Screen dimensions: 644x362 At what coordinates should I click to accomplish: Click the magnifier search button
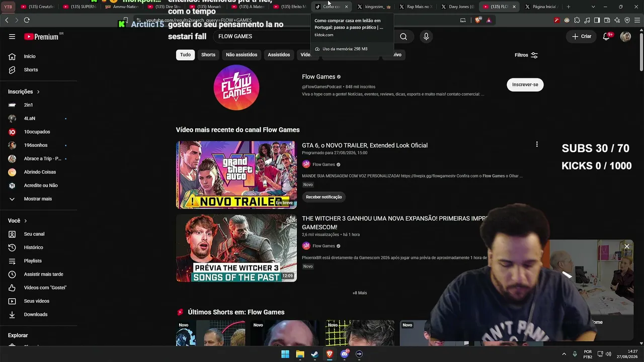point(404,37)
